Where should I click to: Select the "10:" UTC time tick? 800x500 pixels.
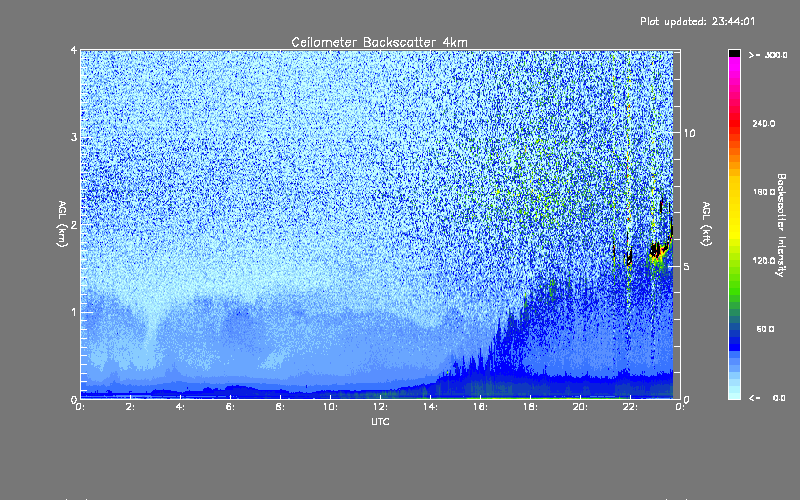click(330, 407)
